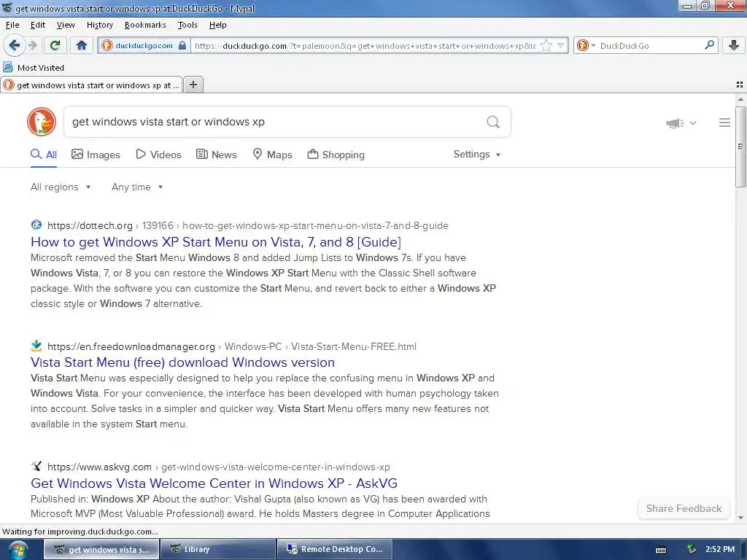Image resolution: width=747 pixels, height=560 pixels.
Task: Click the Forward arrow button
Action: (x=32, y=45)
